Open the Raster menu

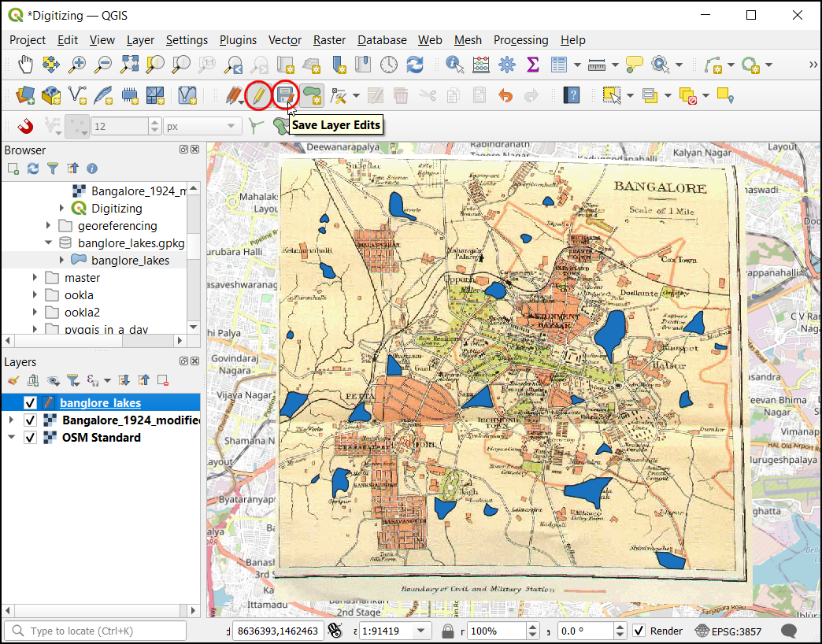(x=329, y=40)
